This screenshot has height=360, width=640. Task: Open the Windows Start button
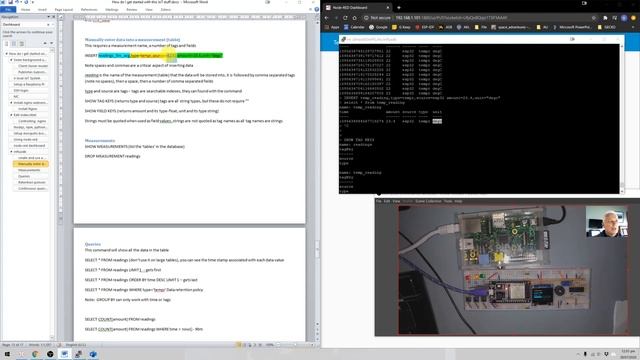[7, 354]
